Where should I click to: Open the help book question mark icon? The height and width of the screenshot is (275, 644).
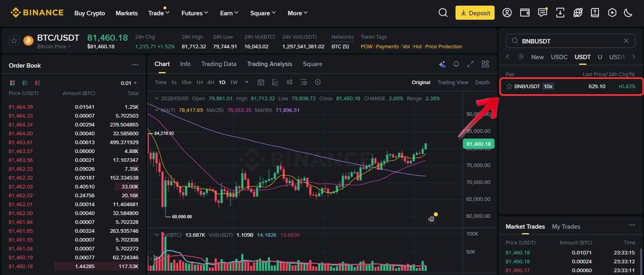(595, 13)
